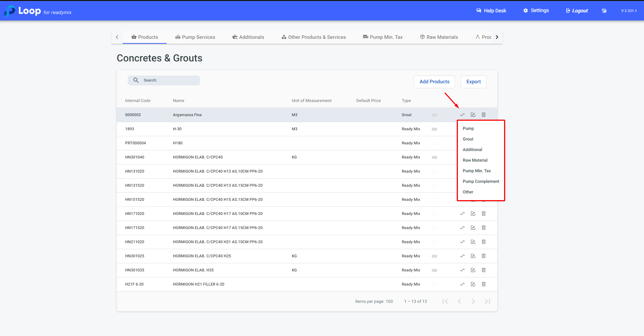Click into the Search field
644x336 pixels.
pos(170,80)
